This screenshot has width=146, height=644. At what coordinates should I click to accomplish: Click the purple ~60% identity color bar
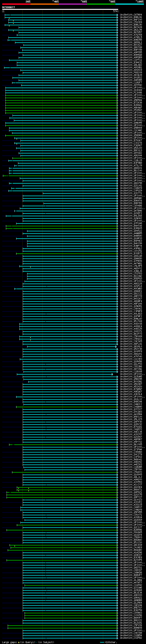tap(73, 4)
